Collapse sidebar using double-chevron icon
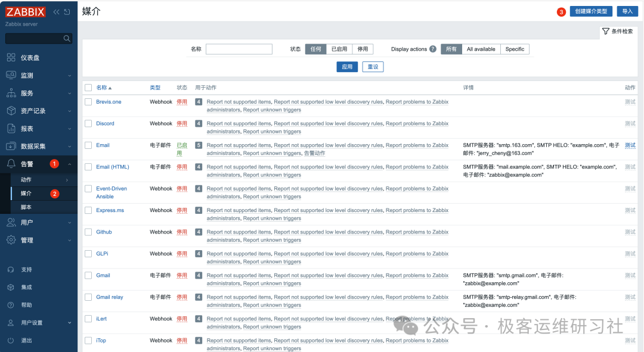The width and height of the screenshot is (644, 352). [x=56, y=12]
